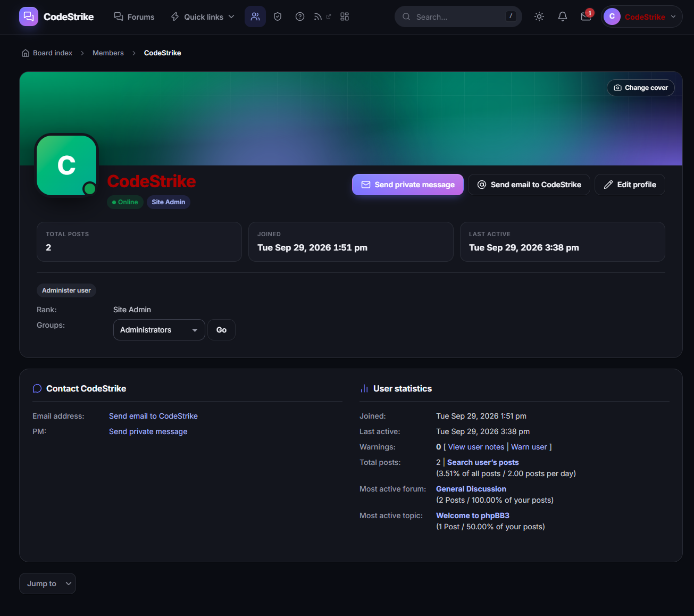This screenshot has width=694, height=616.
Task: Click the slash shortcut key in search box
Action: pyautogui.click(x=511, y=16)
